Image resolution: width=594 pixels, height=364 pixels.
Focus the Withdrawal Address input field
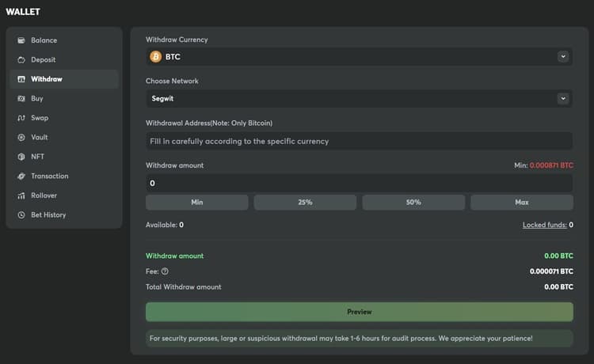coord(359,141)
